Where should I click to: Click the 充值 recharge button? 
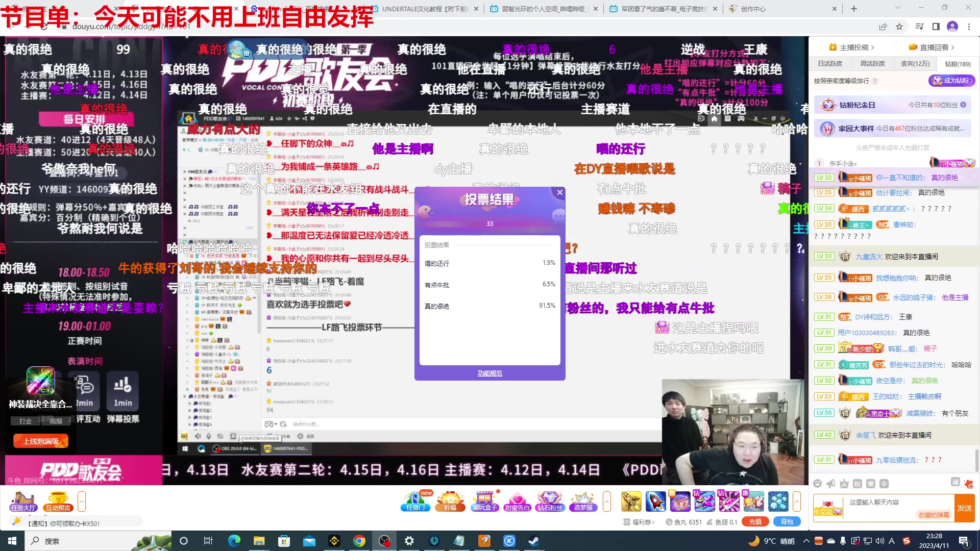click(755, 521)
